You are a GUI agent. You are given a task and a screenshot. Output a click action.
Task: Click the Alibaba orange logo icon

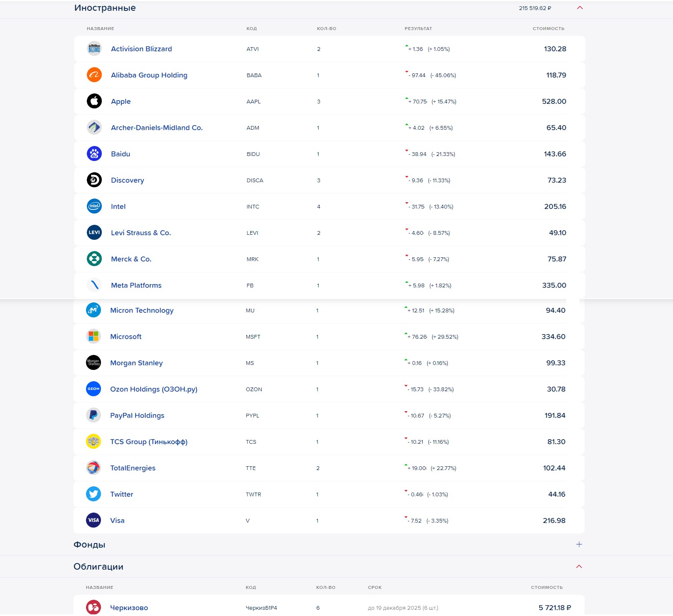coord(94,75)
